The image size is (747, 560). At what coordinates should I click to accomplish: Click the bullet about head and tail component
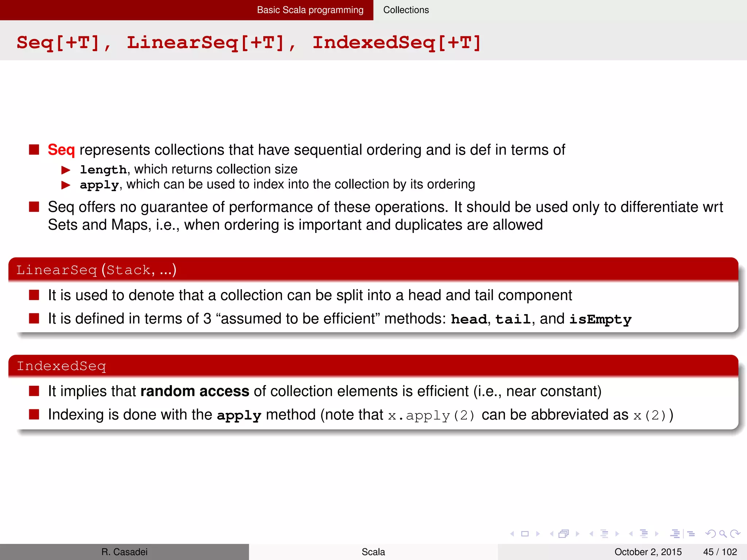click(310, 295)
